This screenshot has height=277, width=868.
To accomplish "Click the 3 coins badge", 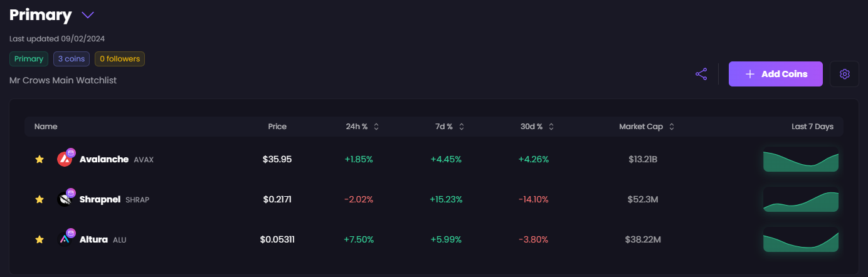I will tap(71, 59).
